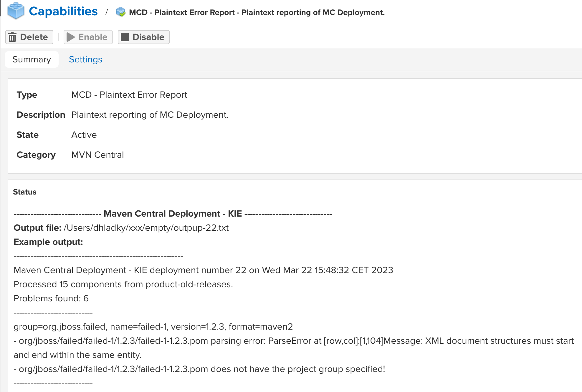Click the Status section heading
The width and height of the screenshot is (582, 392).
(x=25, y=192)
